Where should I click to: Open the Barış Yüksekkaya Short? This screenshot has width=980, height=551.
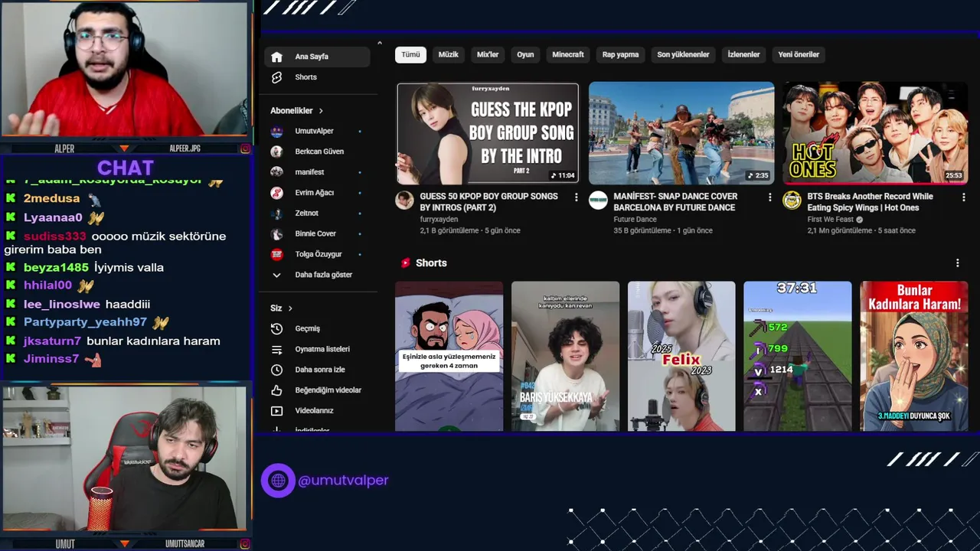click(565, 356)
